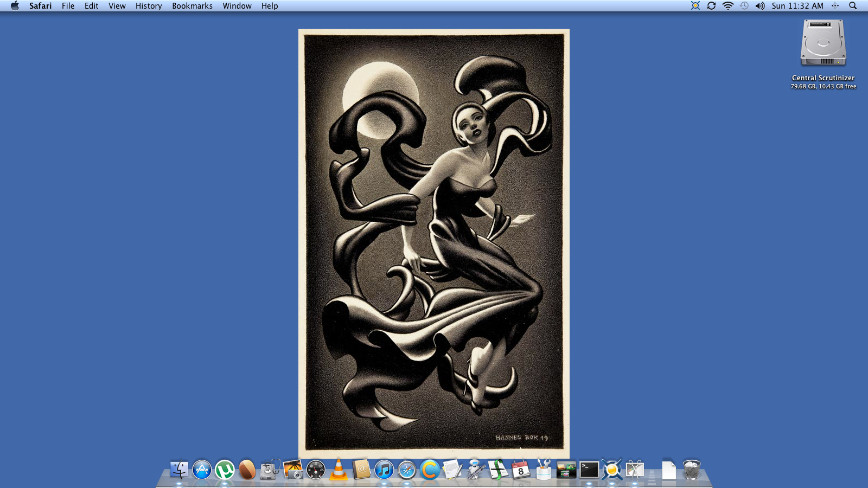The width and height of the screenshot is (868, 488).
Task: Open the blue star app in Dock
Action: tap(612, 470)
